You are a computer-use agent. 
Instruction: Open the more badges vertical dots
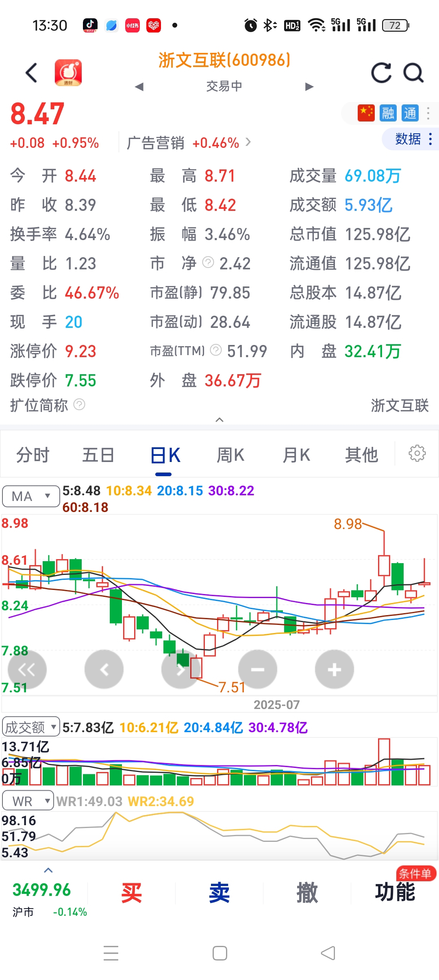[428, 113]
